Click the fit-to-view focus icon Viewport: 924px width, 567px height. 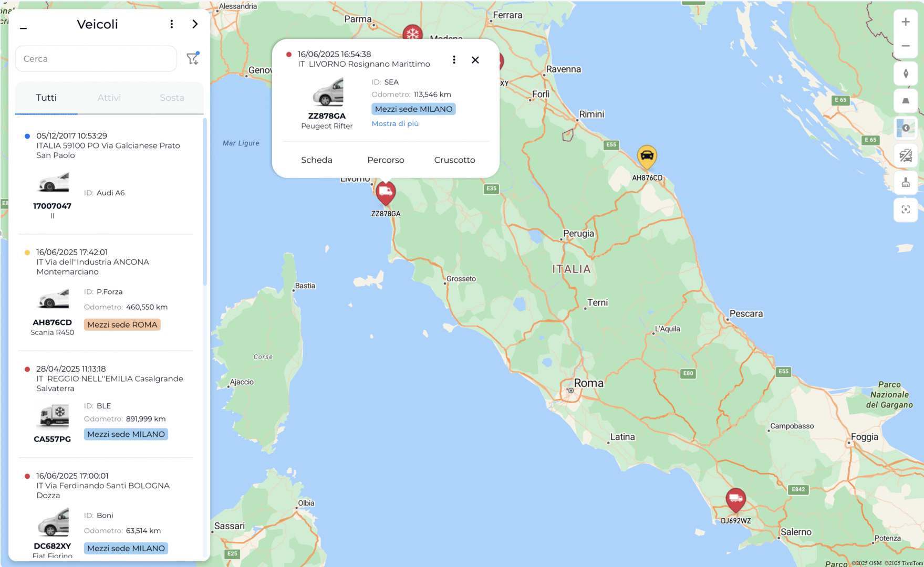click(906, 209)
